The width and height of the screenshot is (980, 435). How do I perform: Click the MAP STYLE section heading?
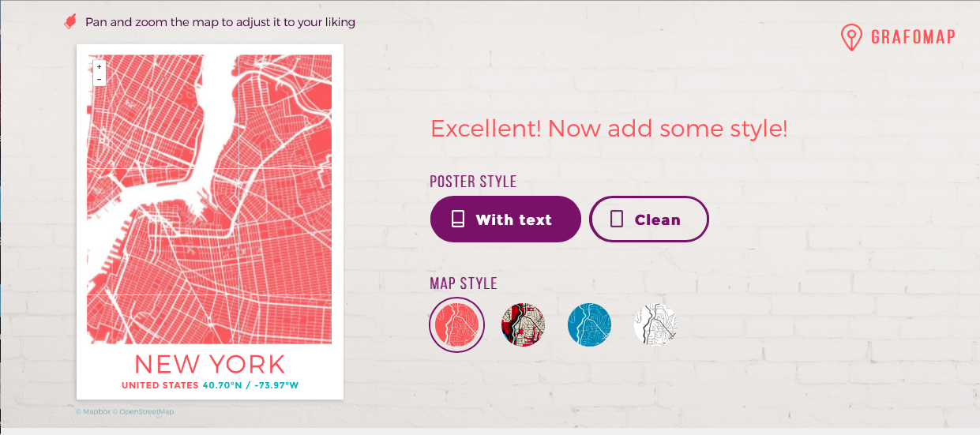(x=464, y=283)
